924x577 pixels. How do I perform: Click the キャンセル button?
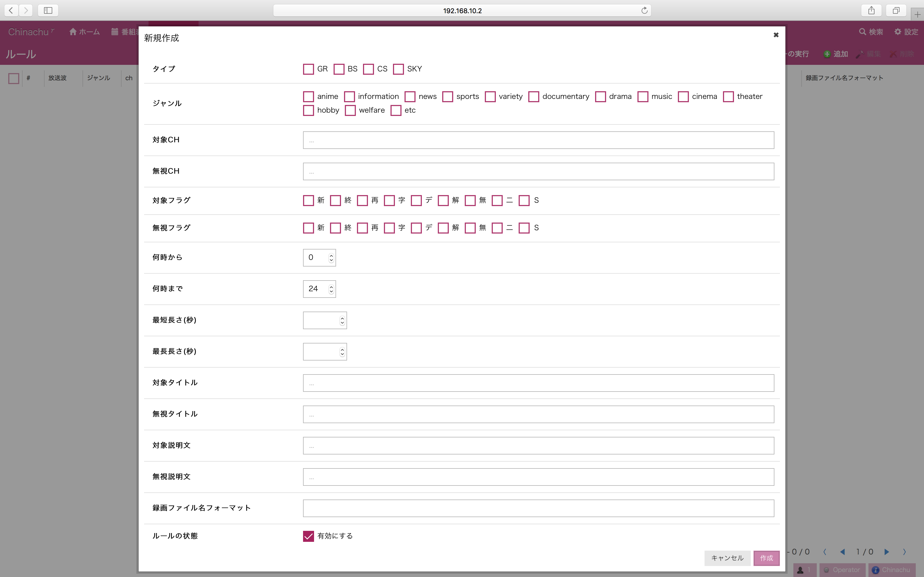(x=727, y=558)
